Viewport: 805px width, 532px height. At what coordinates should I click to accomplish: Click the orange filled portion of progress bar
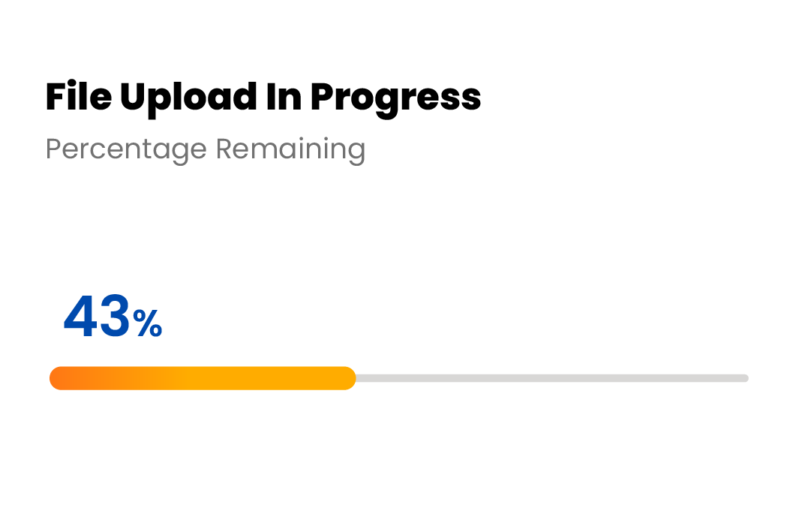[x=203, y=378]
